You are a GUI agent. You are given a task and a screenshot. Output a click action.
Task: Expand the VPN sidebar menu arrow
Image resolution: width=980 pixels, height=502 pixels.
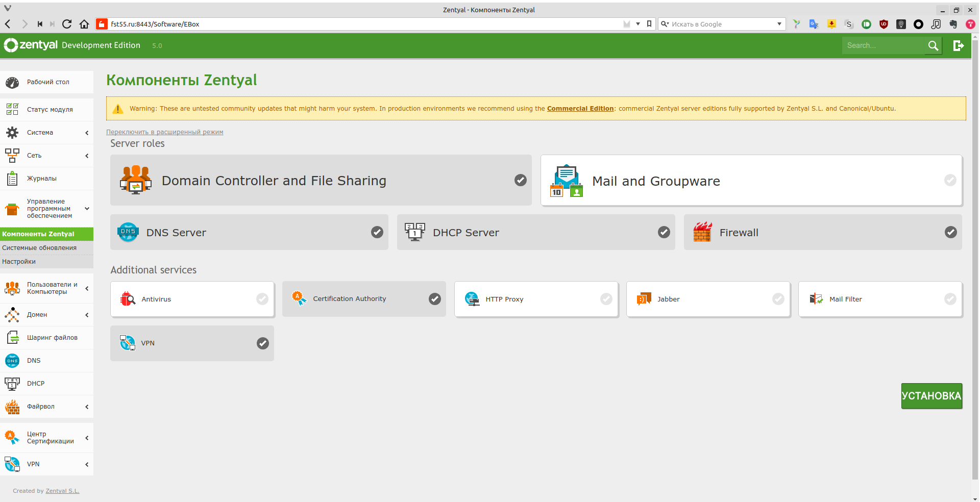[87, 465]
